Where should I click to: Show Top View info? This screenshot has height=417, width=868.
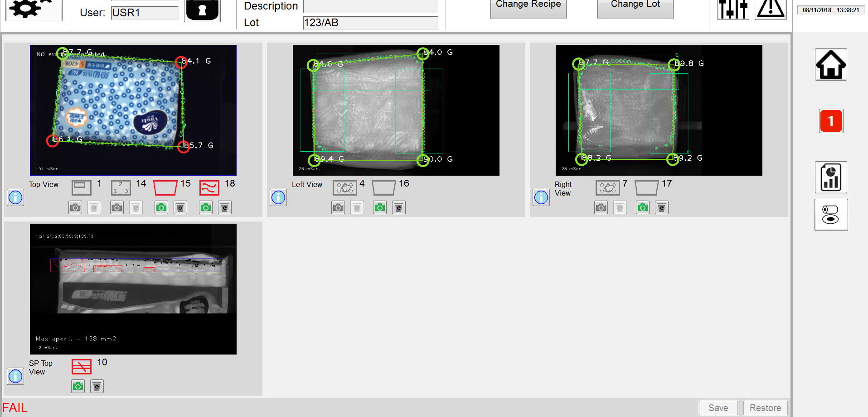pyautogui.click(x=15, y=197)
